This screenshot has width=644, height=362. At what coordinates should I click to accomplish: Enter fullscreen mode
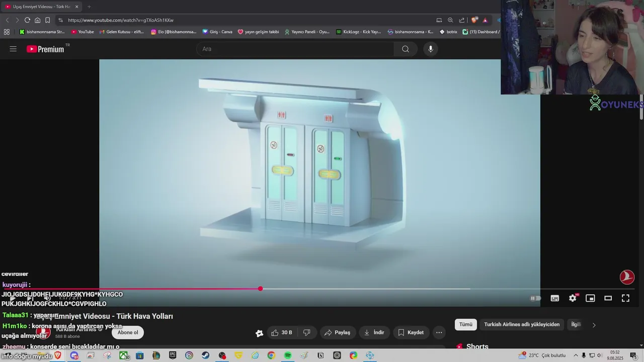pos(625,298)
